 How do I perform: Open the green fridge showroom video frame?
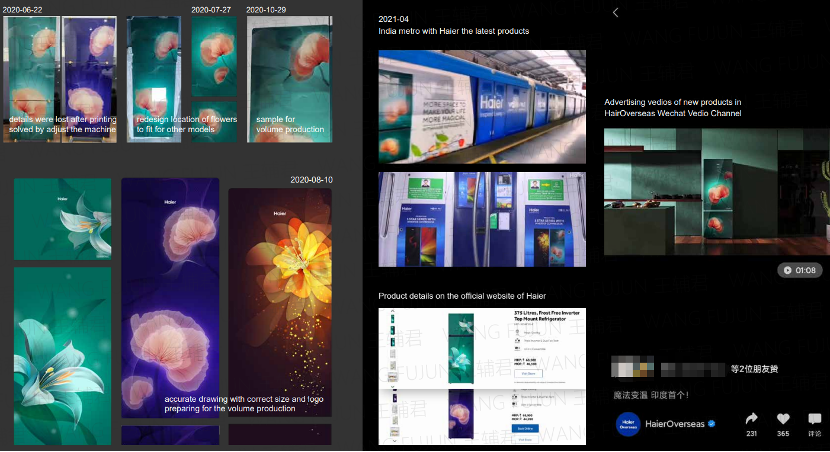(x=717, y=192)
